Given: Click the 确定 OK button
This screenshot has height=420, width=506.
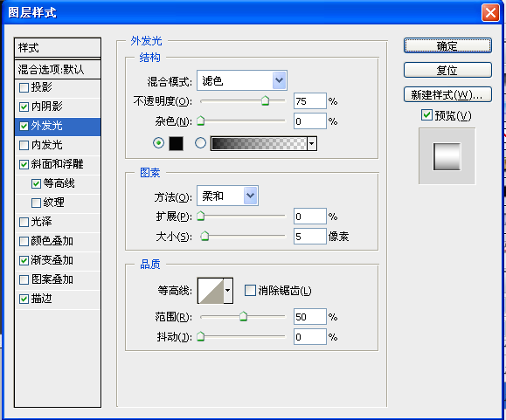Looking at the screenshot, I should click(x=447, y=45).
